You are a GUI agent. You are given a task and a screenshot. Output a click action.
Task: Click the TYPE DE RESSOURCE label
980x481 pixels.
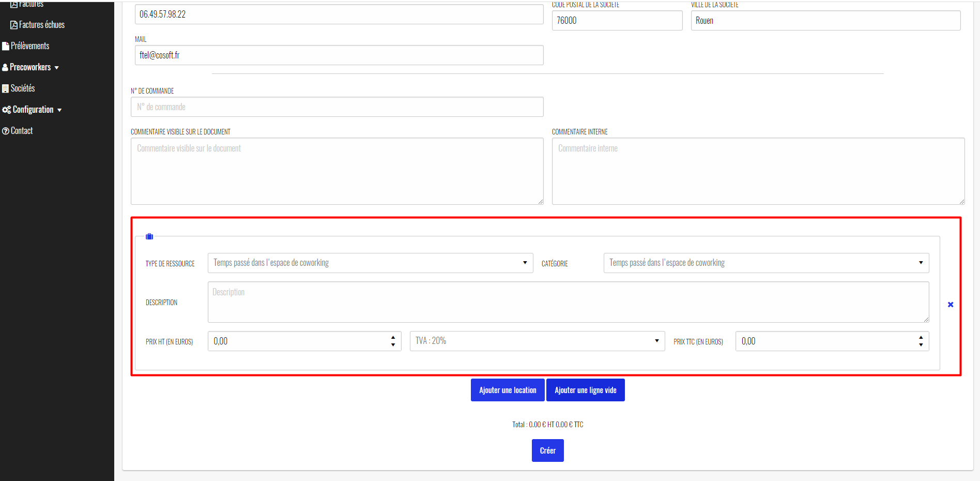(170, 264)
